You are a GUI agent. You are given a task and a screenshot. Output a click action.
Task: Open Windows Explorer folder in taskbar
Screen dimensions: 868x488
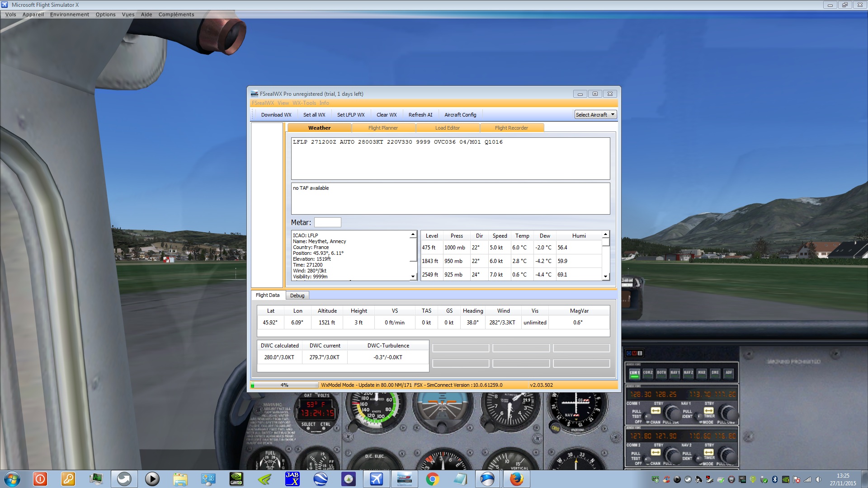180,479
